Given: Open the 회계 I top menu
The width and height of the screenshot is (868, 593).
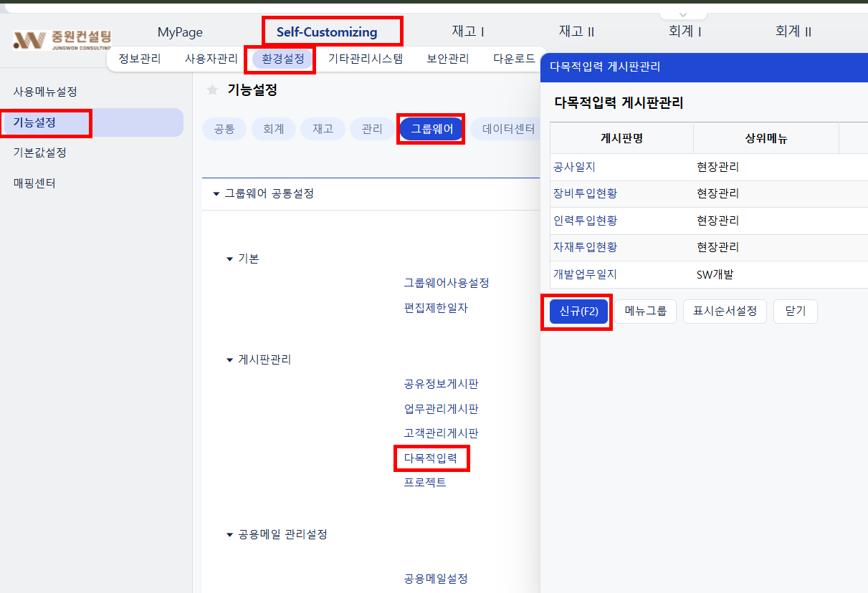Looking at the screenshot, I should 685,32.
